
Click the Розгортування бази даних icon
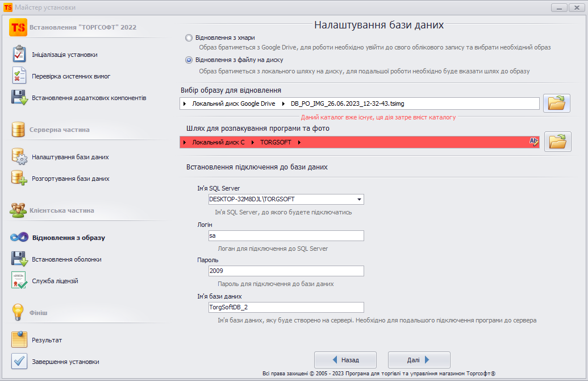click(x=19, y=178)
